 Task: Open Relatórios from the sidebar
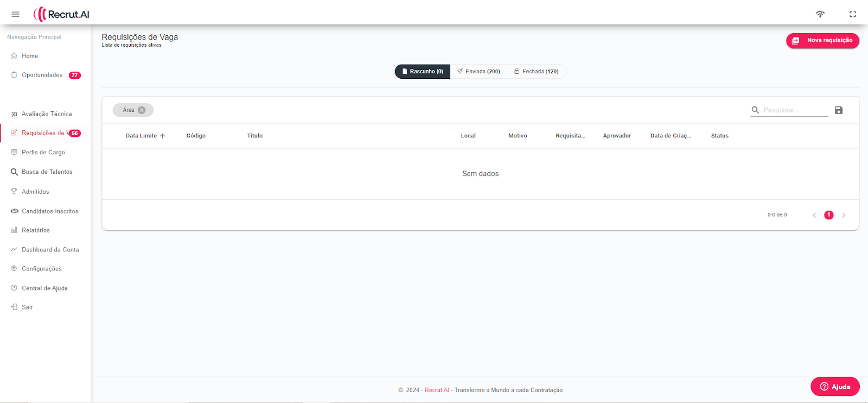coord(35,230)
